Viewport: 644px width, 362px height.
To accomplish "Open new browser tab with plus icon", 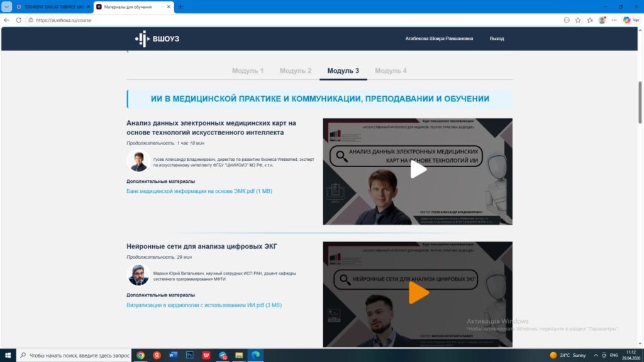I will point(181,6).
